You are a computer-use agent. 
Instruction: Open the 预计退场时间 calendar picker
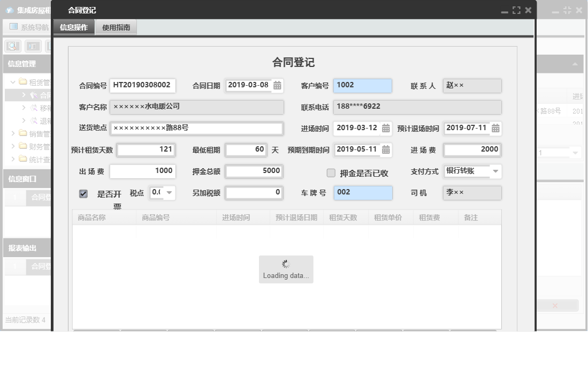(x=493, y=129)
